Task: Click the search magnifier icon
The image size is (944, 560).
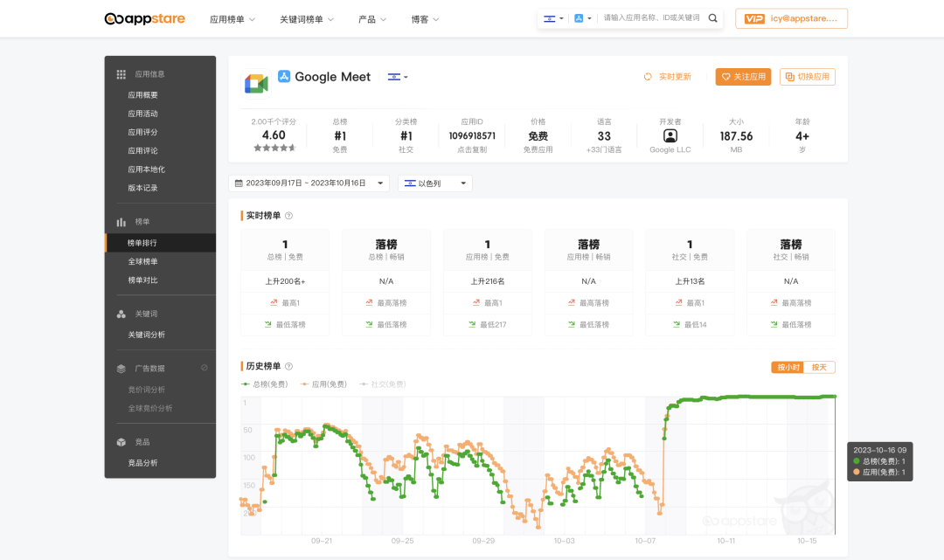Action: pyautogui.click(x=711, y=17)
